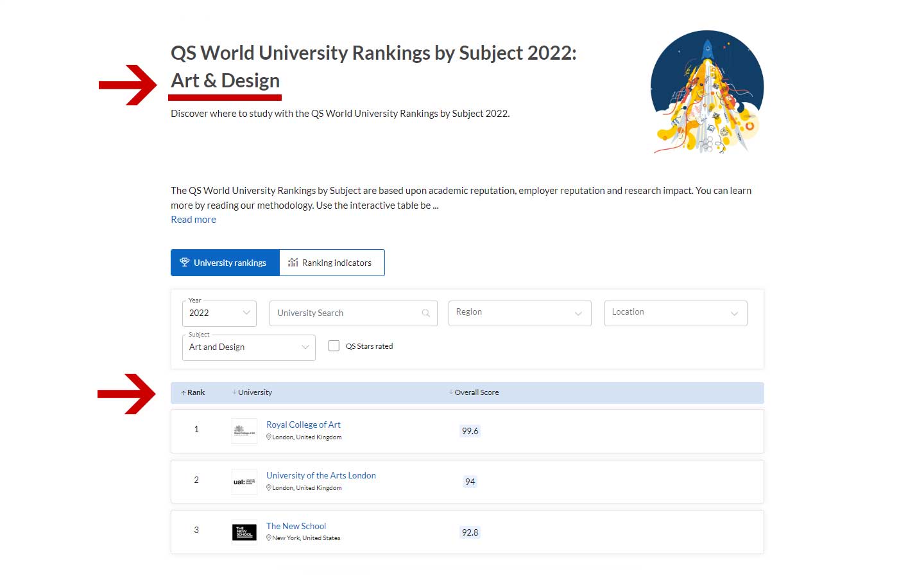This screenshot has height=578, width=924.
Task: Expand the Location dropdown
Action: (x=675, y=313)
